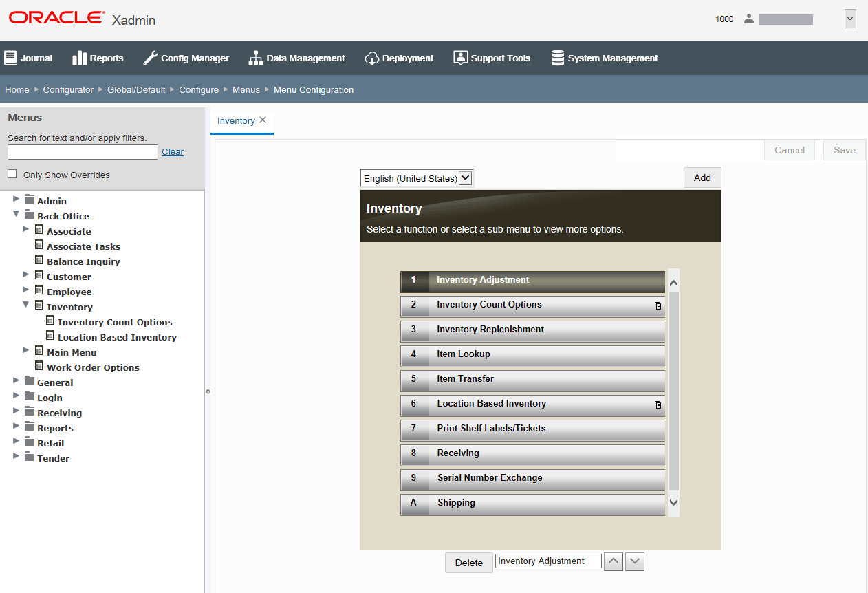Open the Data Management menu
Screen dimensions: 868x593
(x=297, y=58)
